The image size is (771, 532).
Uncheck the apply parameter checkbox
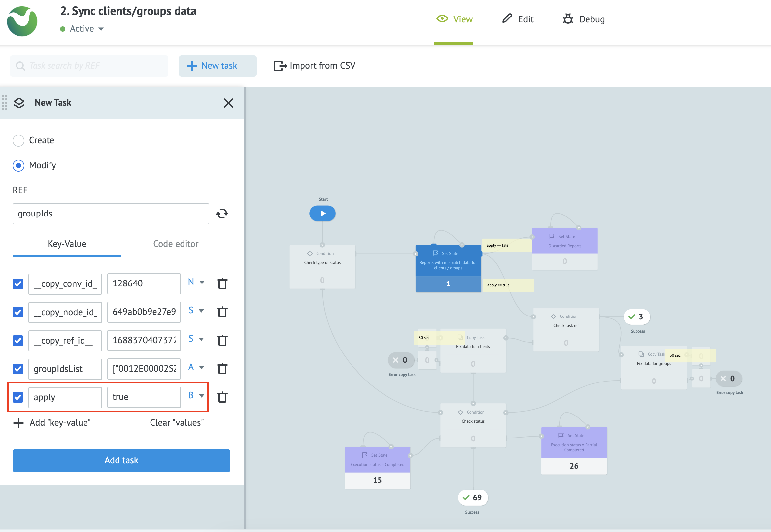tap(18, 397)
